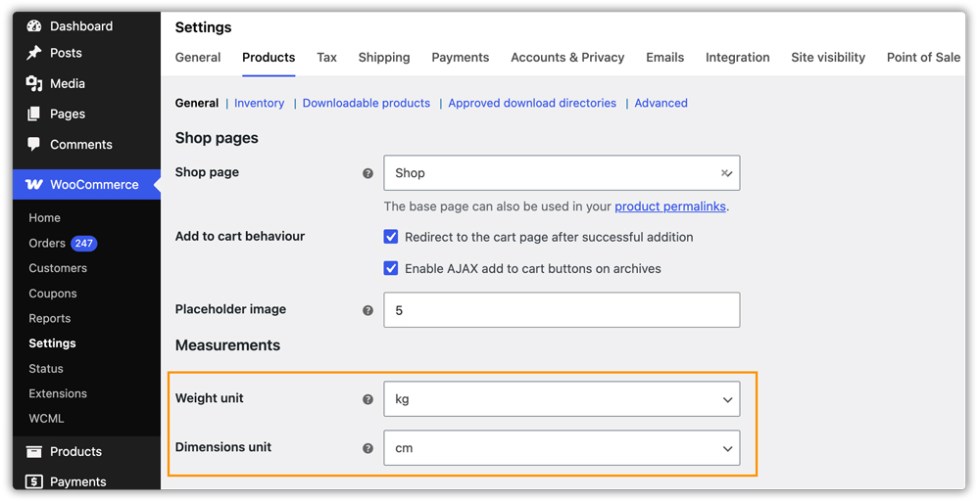This screenshot has width=980, height=501.
Task: Click help icon next to Shop page
Action: click(368, 173)
